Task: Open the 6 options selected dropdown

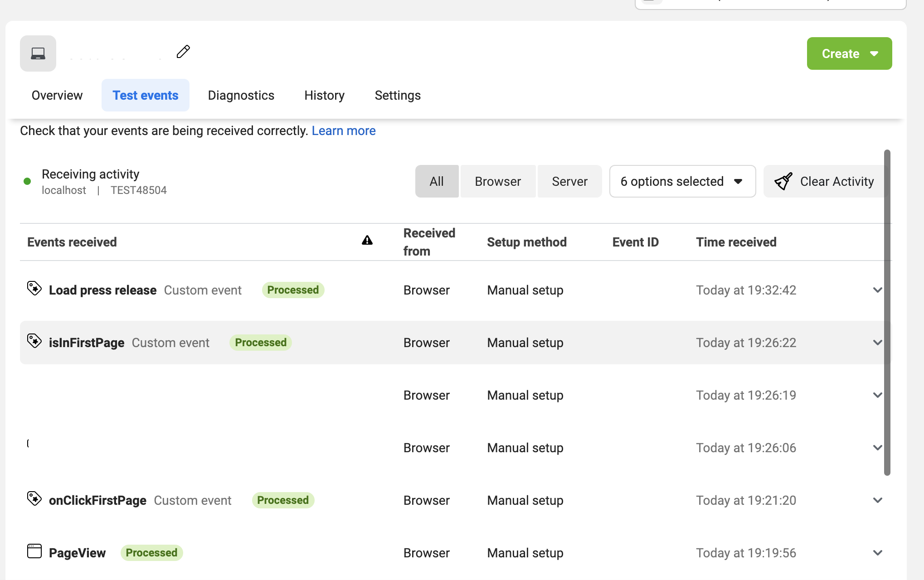Action: pyautogui.click(x=682, y=181)
